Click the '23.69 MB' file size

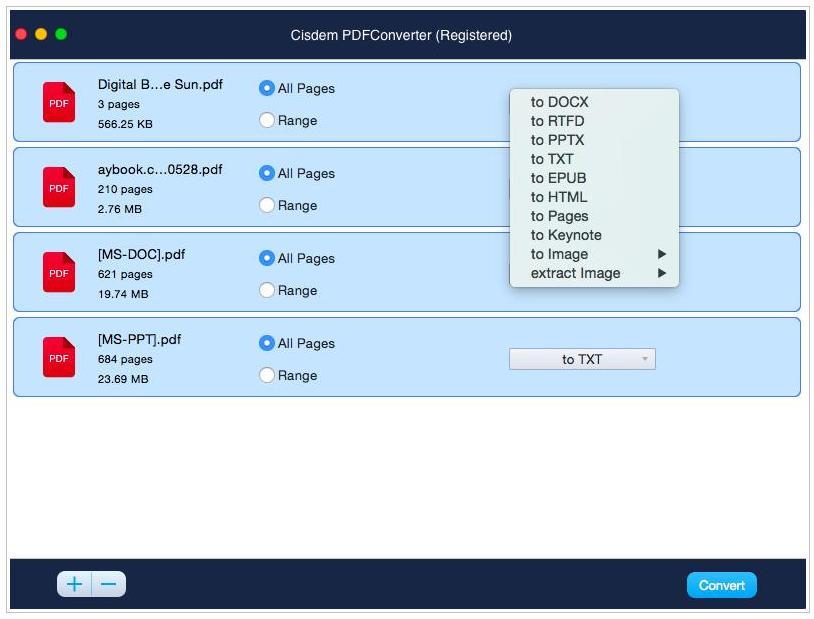(123, 379)
